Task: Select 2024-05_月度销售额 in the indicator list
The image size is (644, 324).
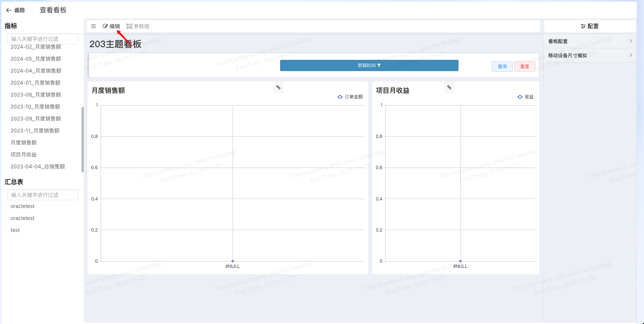Action: (36, 59)
